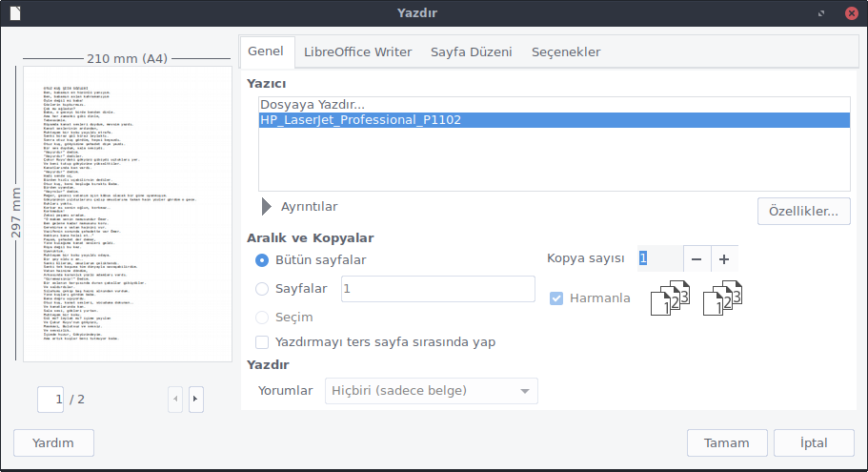This screenshot has width=868, height=472.
Task: Toggle the Harmanla checkbox
Action: pos(556,298)
